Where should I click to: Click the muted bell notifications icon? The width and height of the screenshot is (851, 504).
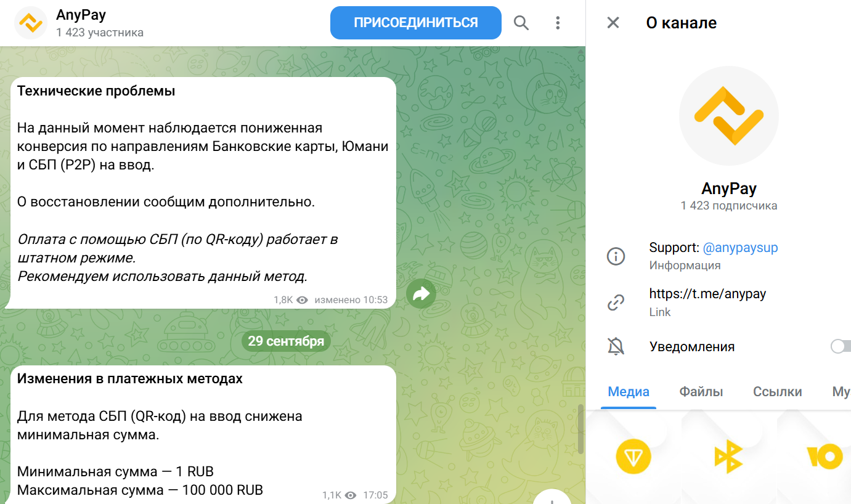tap(616, 346)
